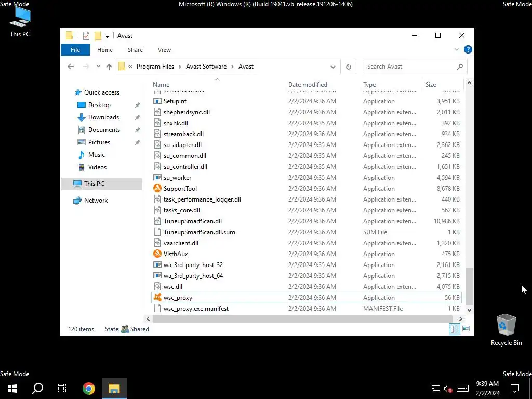Switch to large icons view in status bar
532x399 pixels.
click(466, 329)
